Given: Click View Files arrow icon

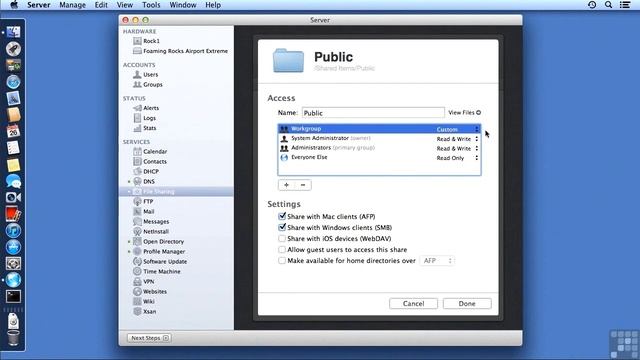Looking at the screenshot, I should (478, 113).
